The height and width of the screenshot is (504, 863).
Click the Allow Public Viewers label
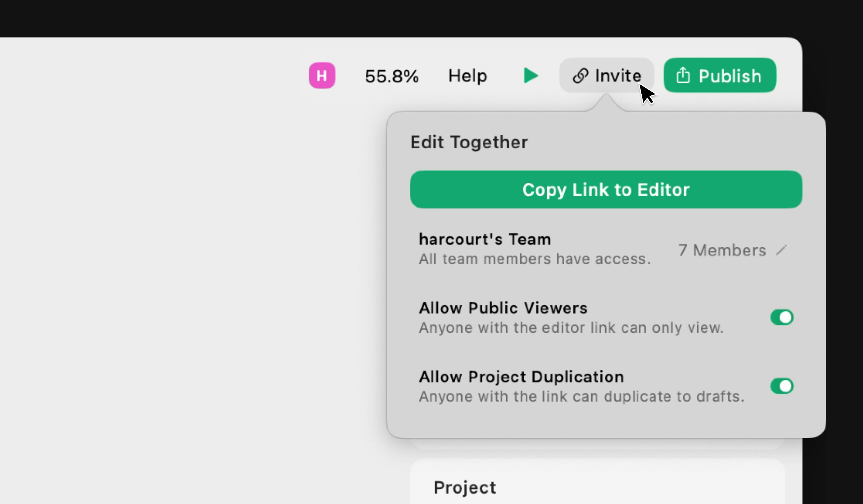coord(503,308)
